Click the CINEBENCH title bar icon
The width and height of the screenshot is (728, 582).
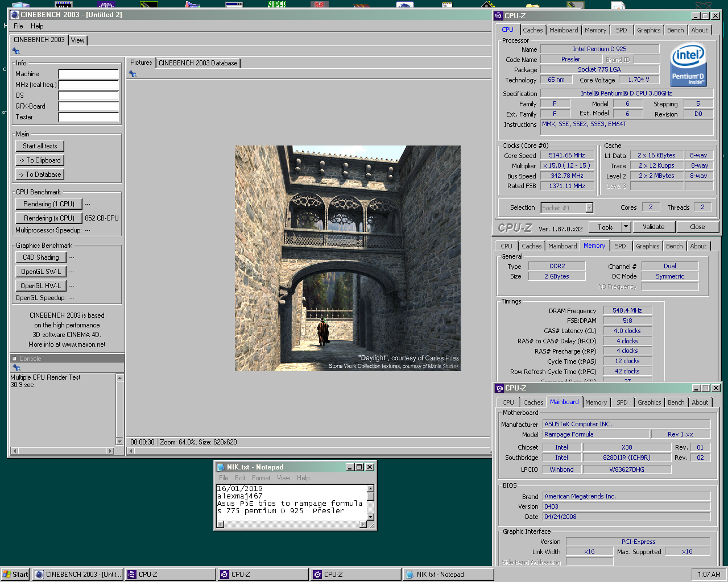(x=15, y=15)
